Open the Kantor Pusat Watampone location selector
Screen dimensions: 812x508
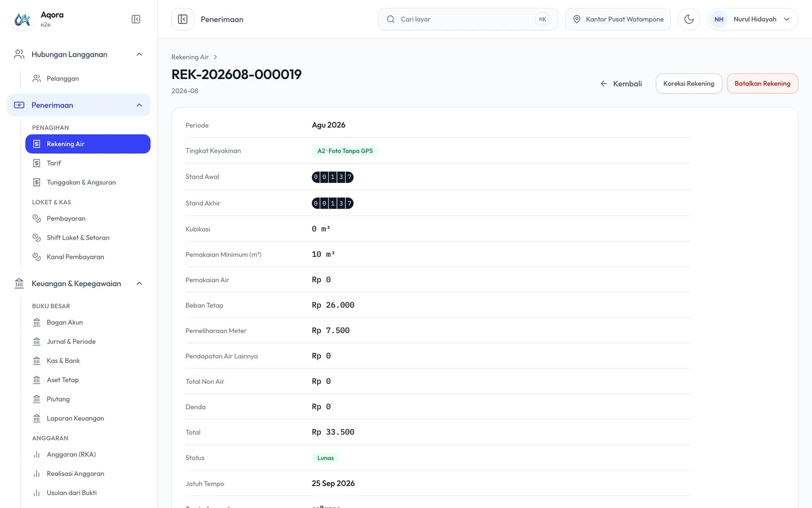pos(618,19)
